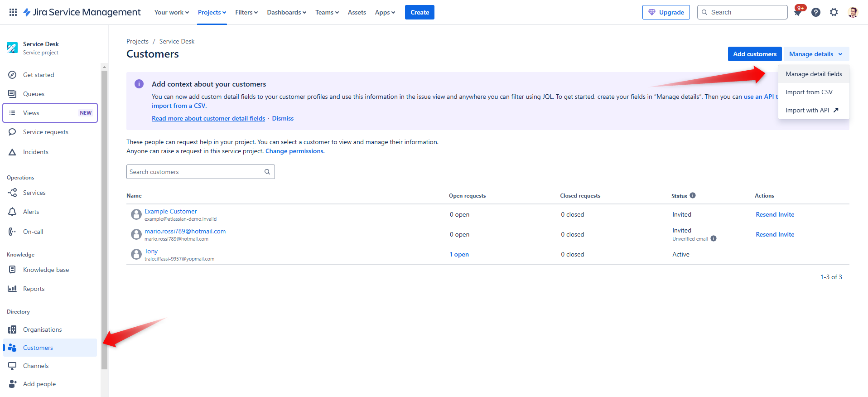This screenshot has height=397, width=868.
Task: Click the Service requests speech bubble icon
Action: point(13,132)
